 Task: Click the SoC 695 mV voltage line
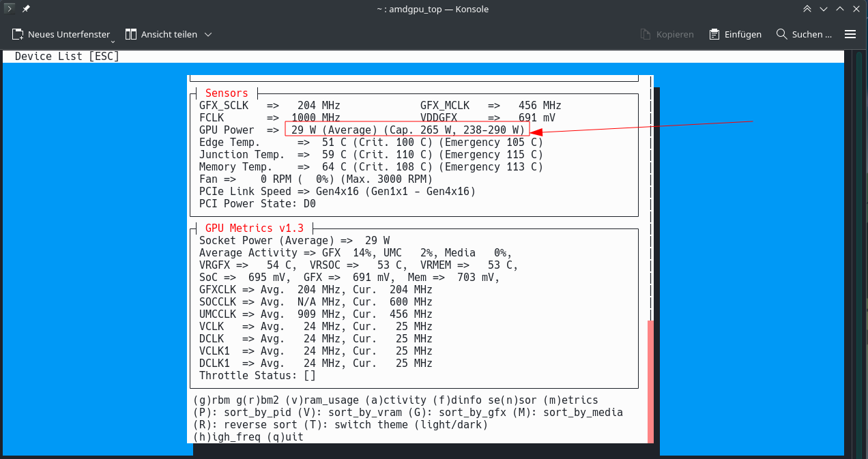pyautogui.click(x=349, y=278)
